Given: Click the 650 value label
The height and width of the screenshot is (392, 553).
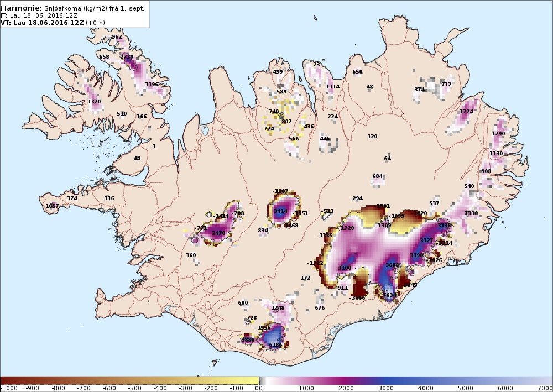Looking at the screenshot, I should (x=357, y=71).
